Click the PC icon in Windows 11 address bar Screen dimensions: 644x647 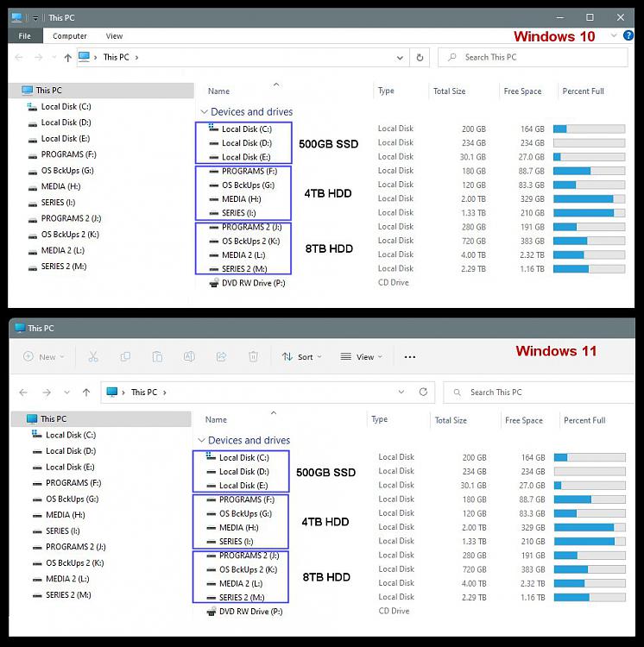click(x=112, y=392)
